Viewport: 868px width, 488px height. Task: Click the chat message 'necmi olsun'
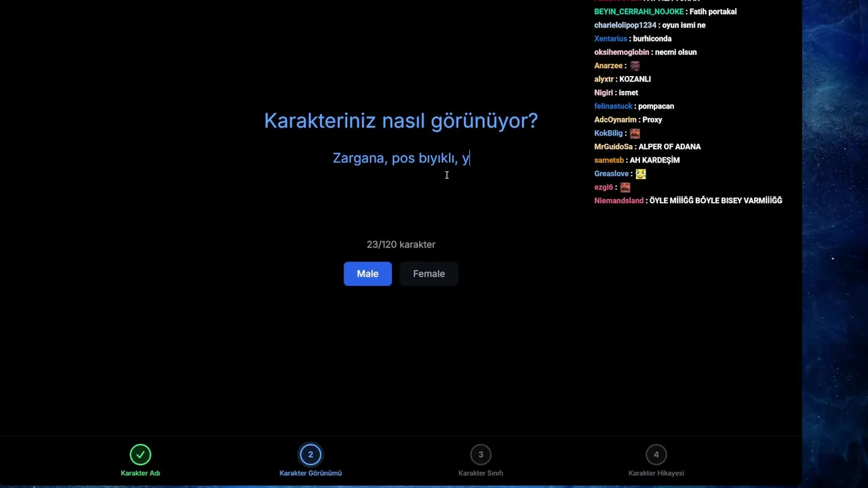pos(676,52)
